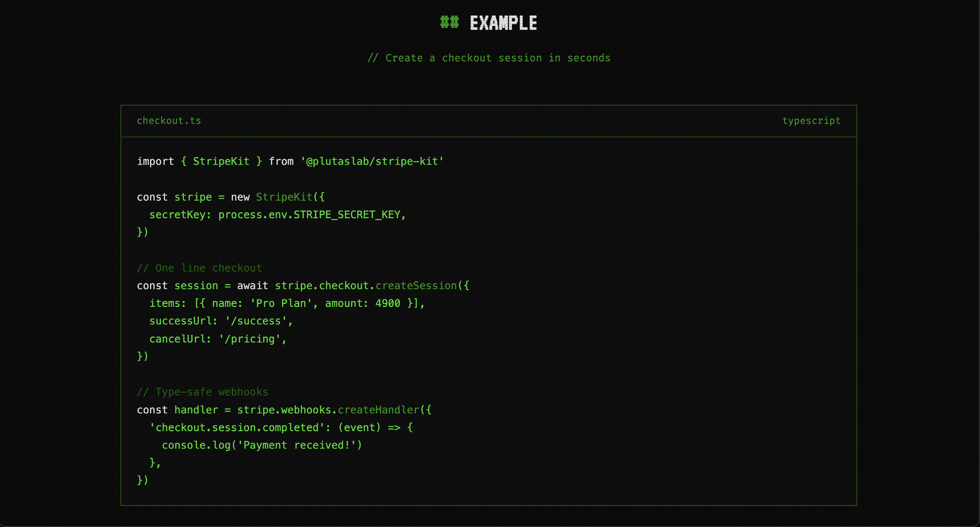This screenshot has width=980, height=527.
Task: Click the '@plutaslab/stripe-kit' import path
Action: tap(372, 161)
